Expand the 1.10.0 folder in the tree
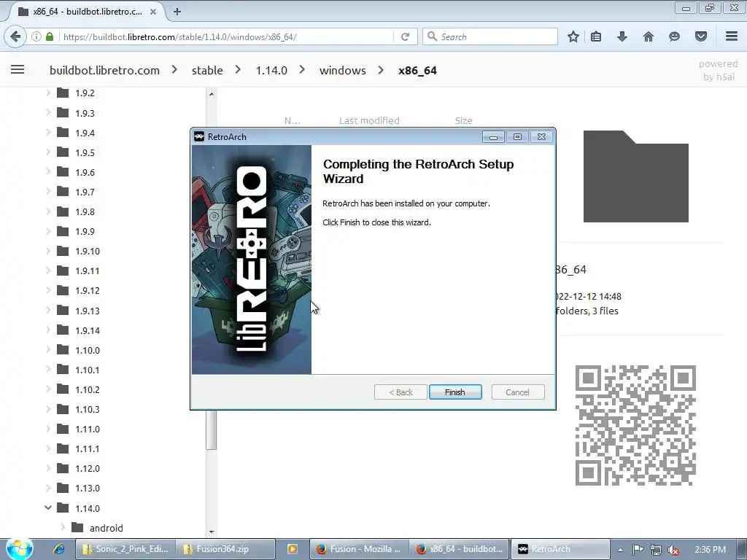The height and width of the screenshot is (560, 747). click(48, 349)
